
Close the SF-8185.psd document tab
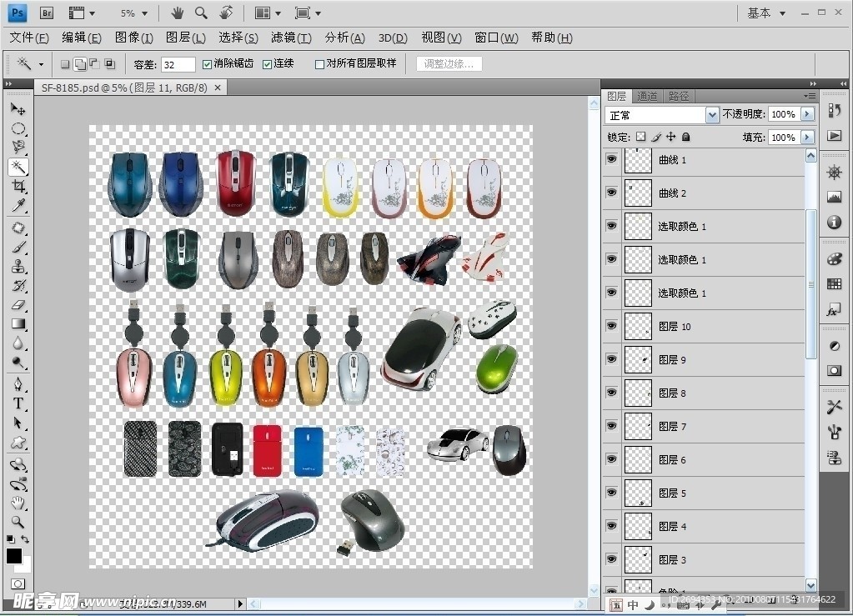tap(218, 88)
